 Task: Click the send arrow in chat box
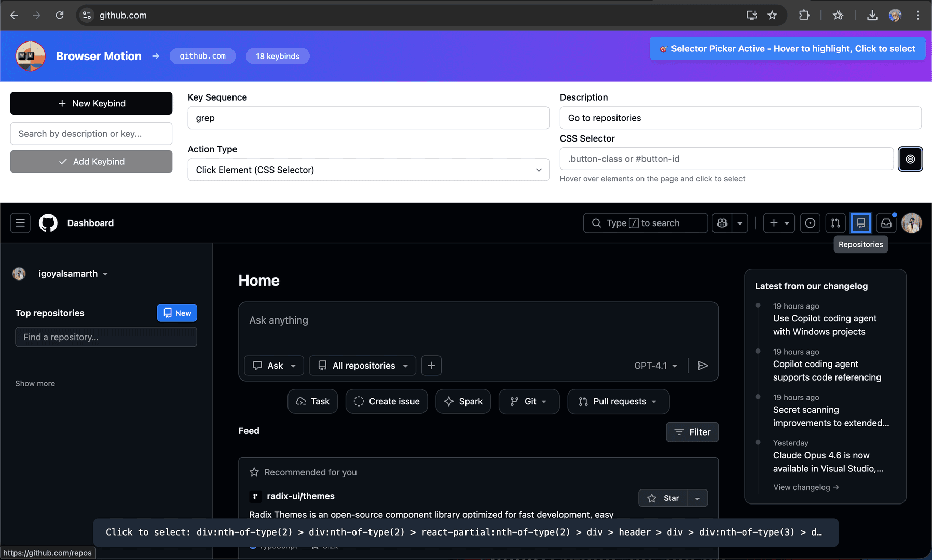703,366
